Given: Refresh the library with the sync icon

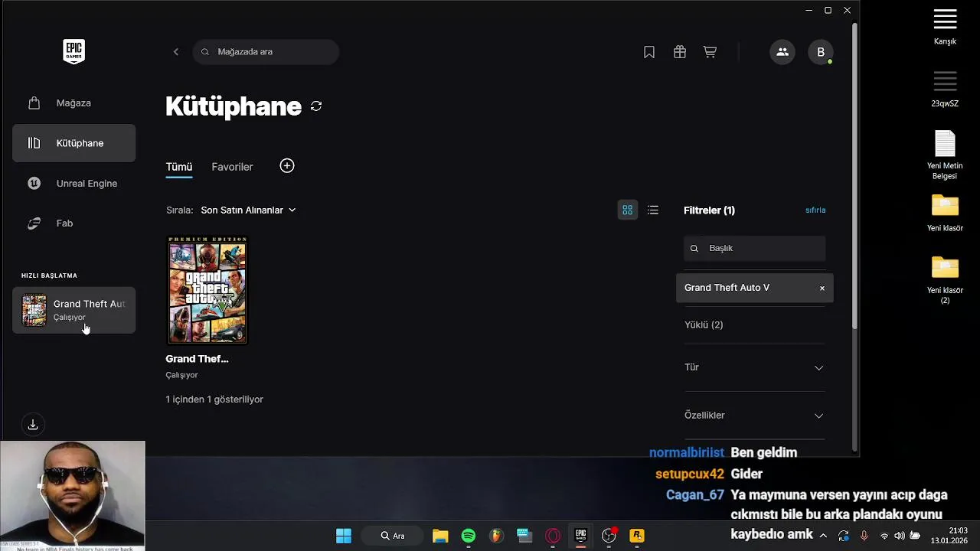Looking at the screenshot, I should coord(316,106).
